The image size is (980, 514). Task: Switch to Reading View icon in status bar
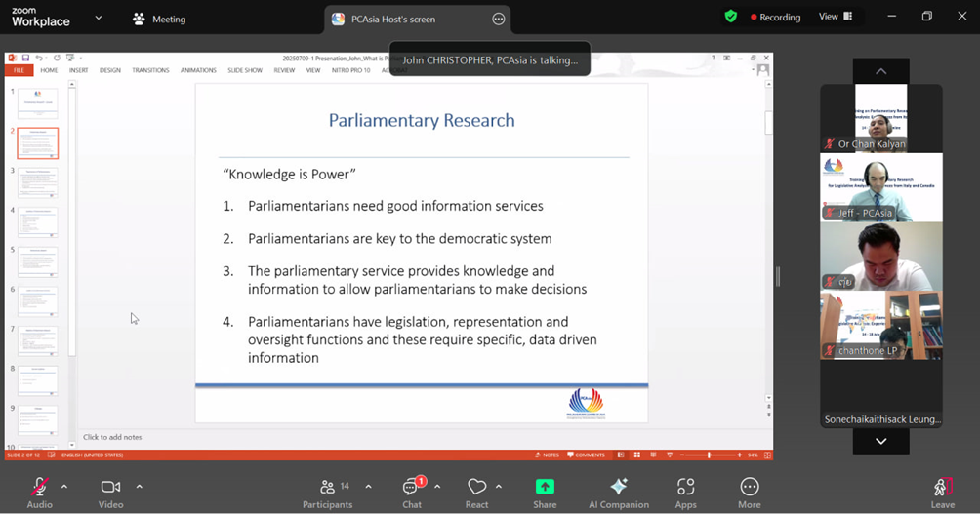pos(653,455)
